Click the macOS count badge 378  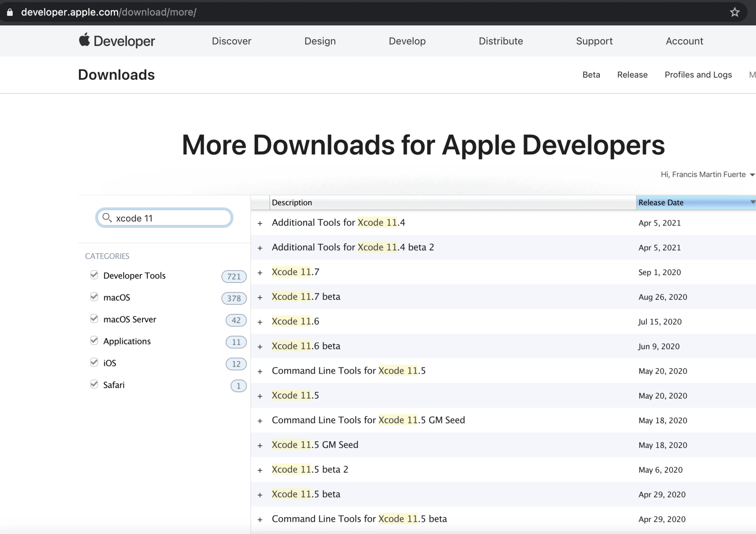point(234,298)
